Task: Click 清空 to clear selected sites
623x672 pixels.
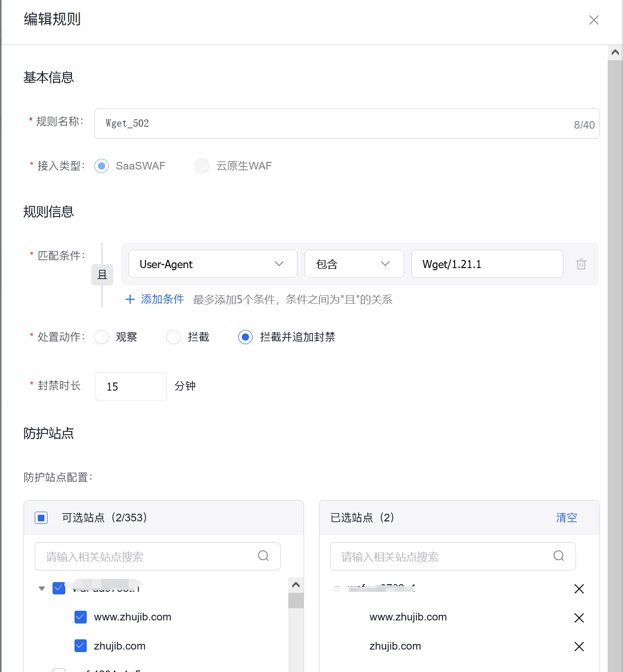Action: pos(566,517)
